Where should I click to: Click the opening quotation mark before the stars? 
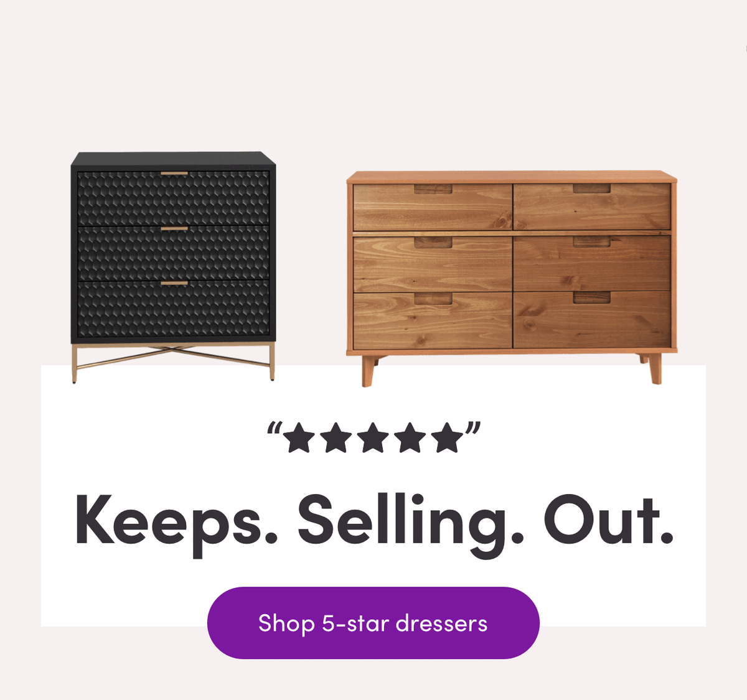(275, 428)
